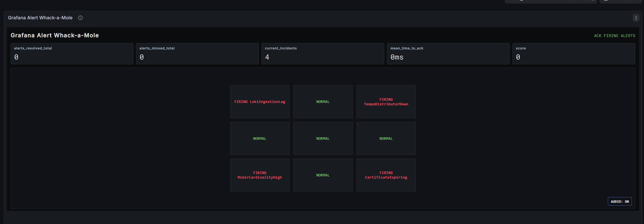The width and height of the screenshot is (644, 224).
Task: Open the panel's three-dot menu
Action: pyautogui.click(x=636, y=18)
